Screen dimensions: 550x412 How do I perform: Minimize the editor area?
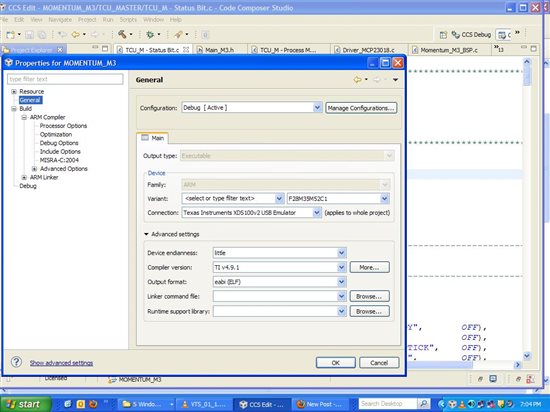524,47
